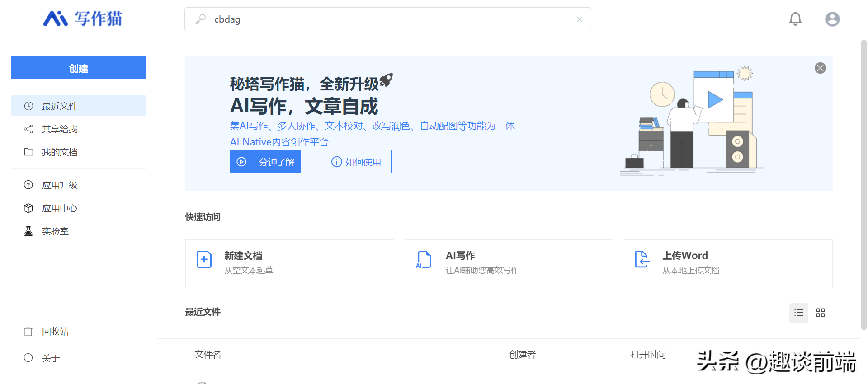Click the AI写作 document icon

point(423,259)
